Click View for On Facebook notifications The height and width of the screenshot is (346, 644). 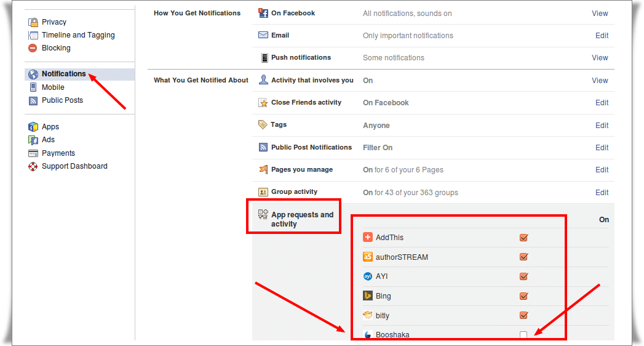[600, 13]
